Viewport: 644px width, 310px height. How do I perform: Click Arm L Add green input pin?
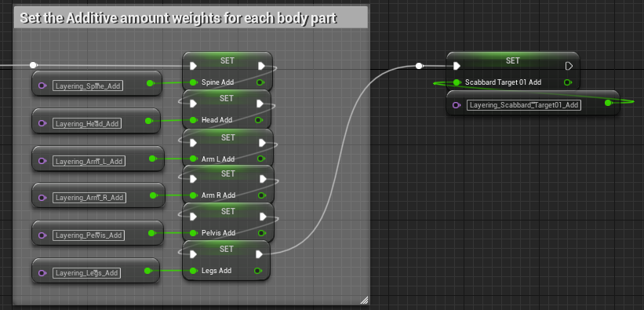pyautogui.click(x=193, y=159)
